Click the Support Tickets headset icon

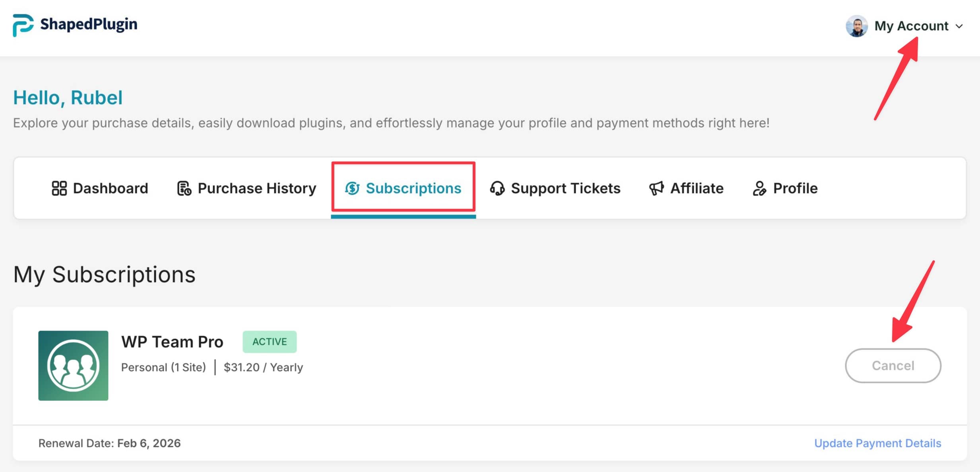pyautogui.click(x=497, y=188)
